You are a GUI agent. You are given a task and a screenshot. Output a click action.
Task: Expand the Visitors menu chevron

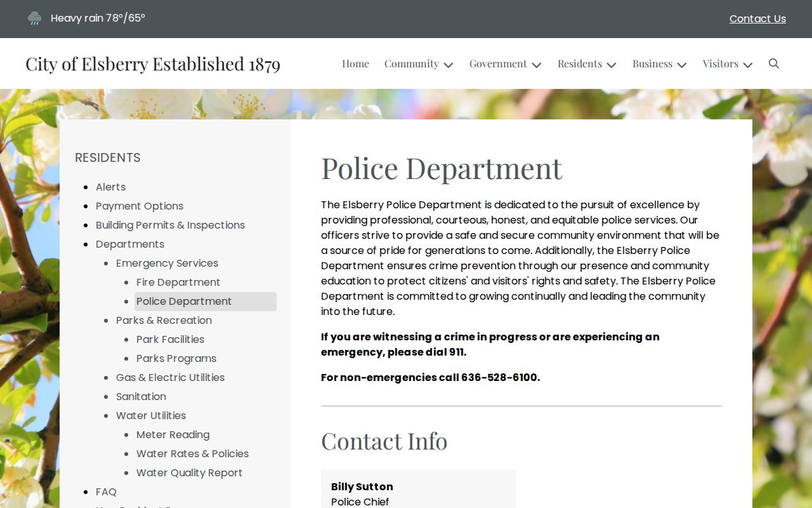[x=748, y=65]
